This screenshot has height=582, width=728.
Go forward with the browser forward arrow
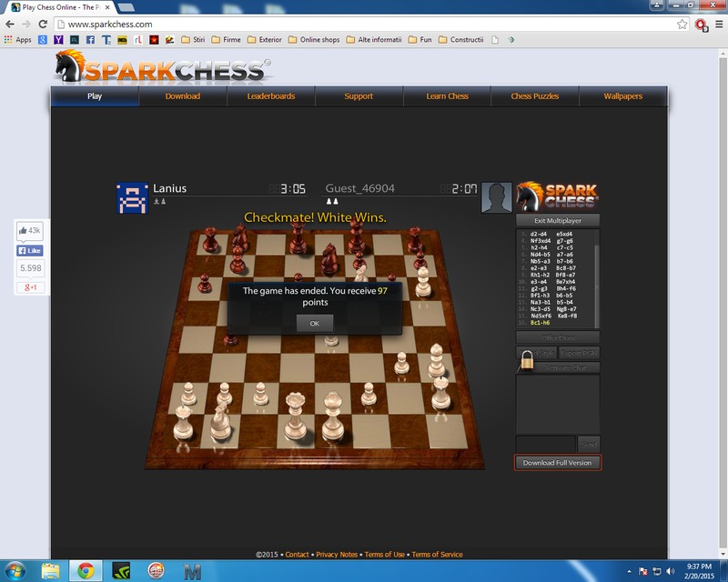coord(26,25)
